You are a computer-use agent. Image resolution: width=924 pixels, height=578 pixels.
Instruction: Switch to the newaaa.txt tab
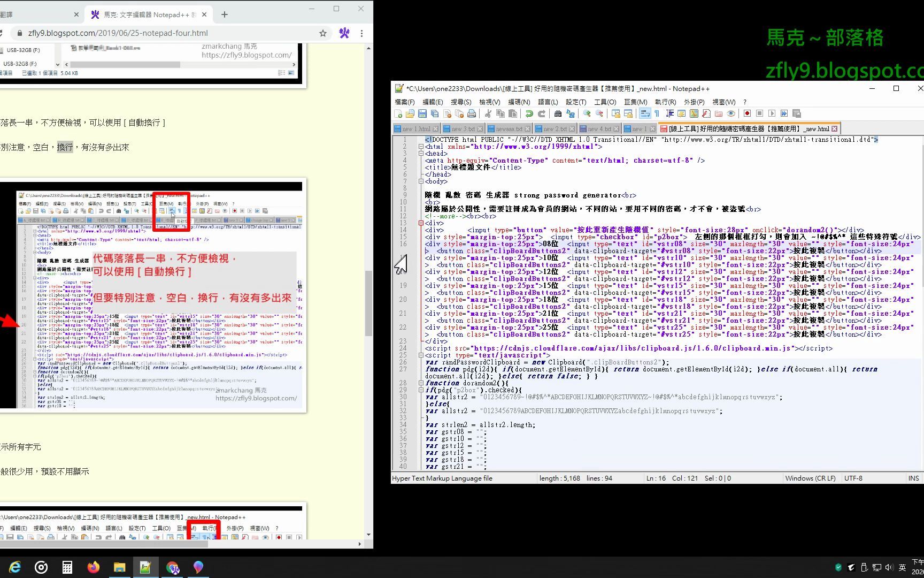(x=508, y=128)
